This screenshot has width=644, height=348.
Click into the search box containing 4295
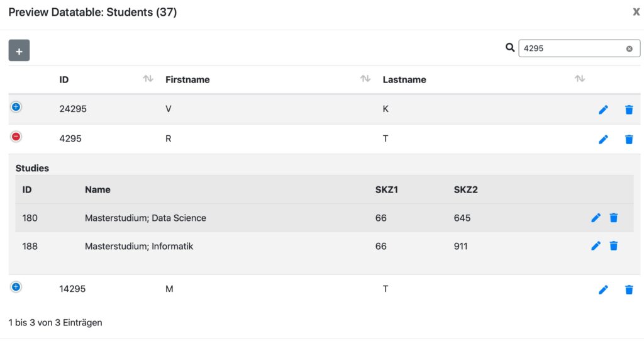[x=569, y=48]
